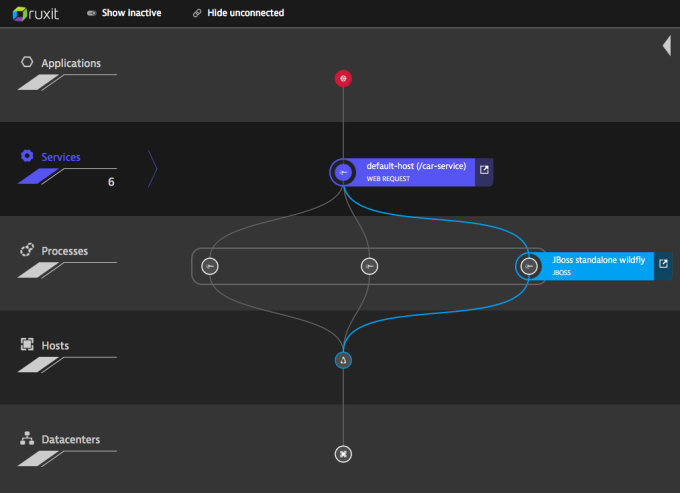Open default-host (/car-service) label

(416, 172)
